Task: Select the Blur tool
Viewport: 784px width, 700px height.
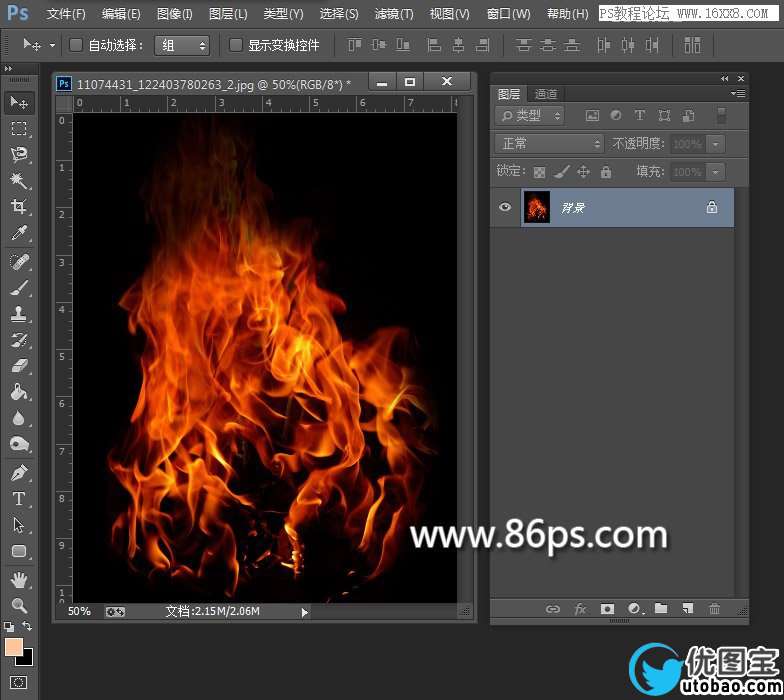Action: tap(19, 418)
